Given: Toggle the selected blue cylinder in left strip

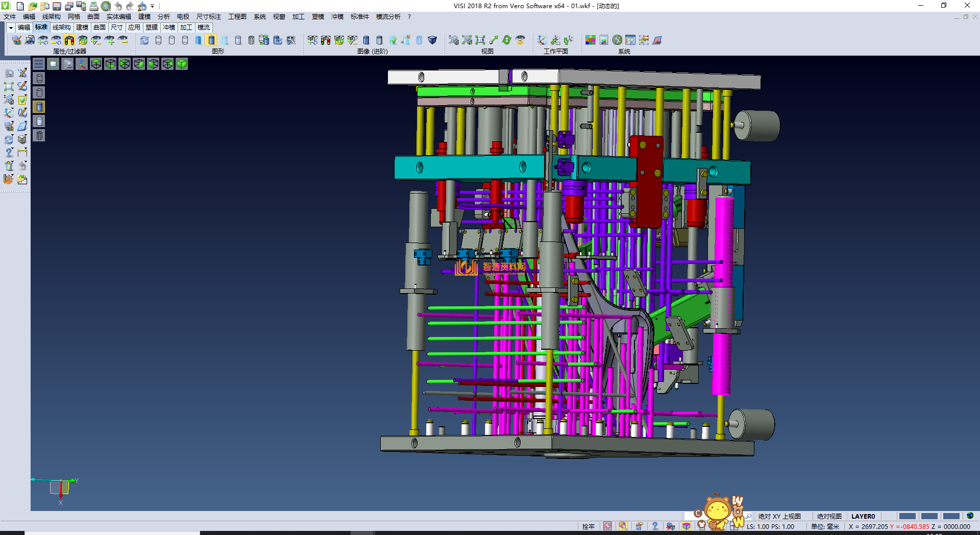Looking at the screenshot, I should [39, 107].
